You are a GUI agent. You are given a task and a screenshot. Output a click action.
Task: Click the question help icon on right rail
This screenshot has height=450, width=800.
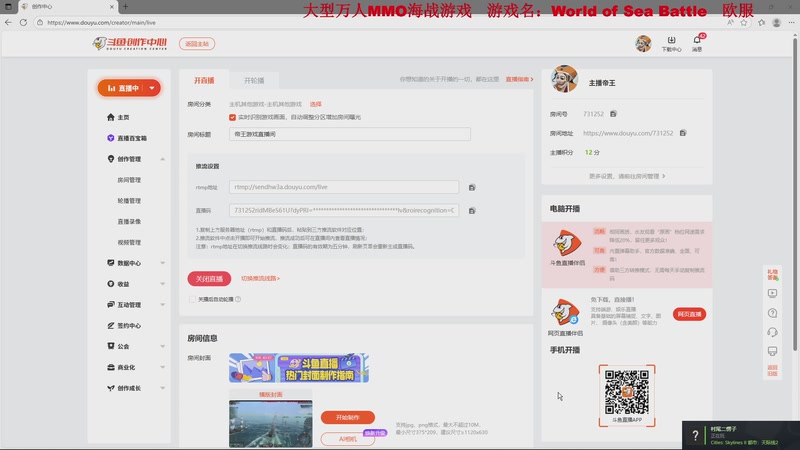pyautogui.click(x=772, y=313)
